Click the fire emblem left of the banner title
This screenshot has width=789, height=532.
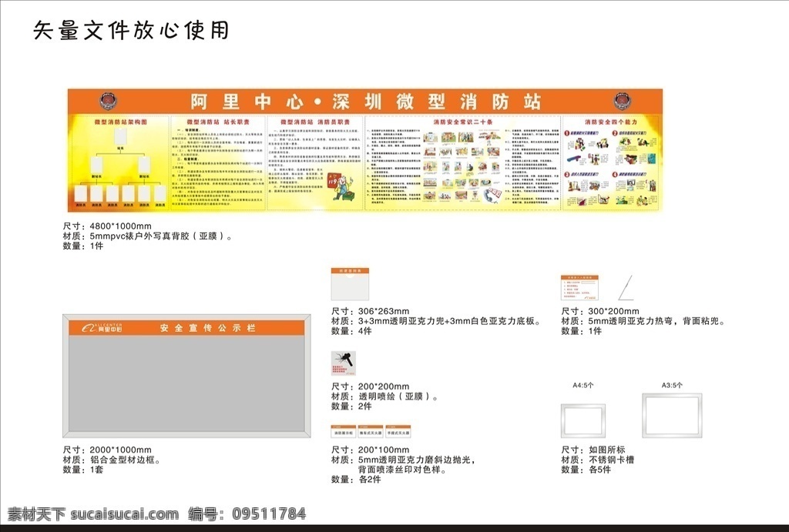[x=108, y=101]
